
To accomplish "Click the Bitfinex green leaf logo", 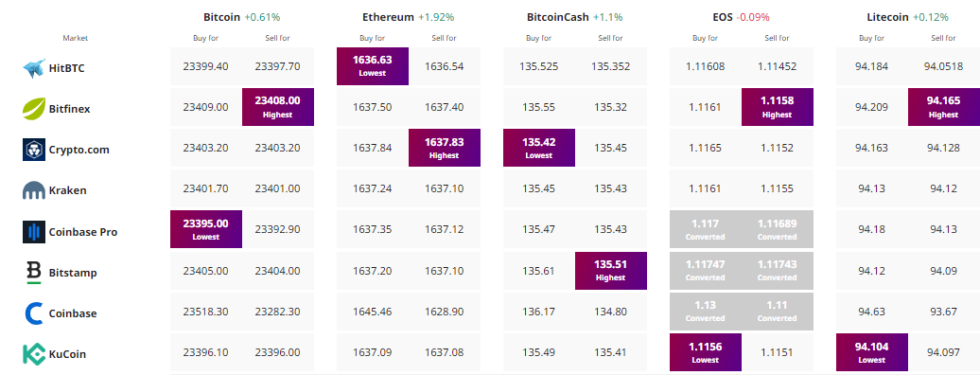I will click(x=34, y=108).
